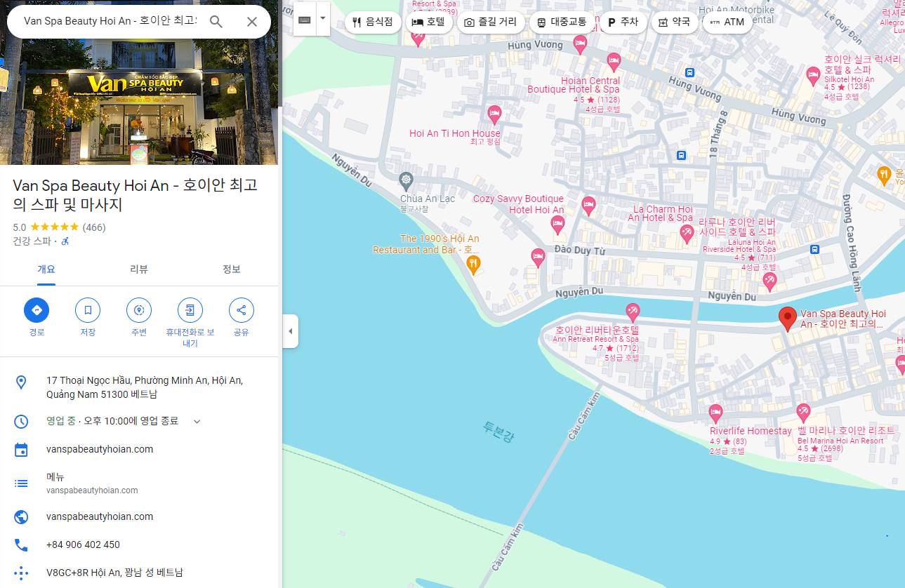
Task: Collapse the side panel arrow
Action: (291, 331)
